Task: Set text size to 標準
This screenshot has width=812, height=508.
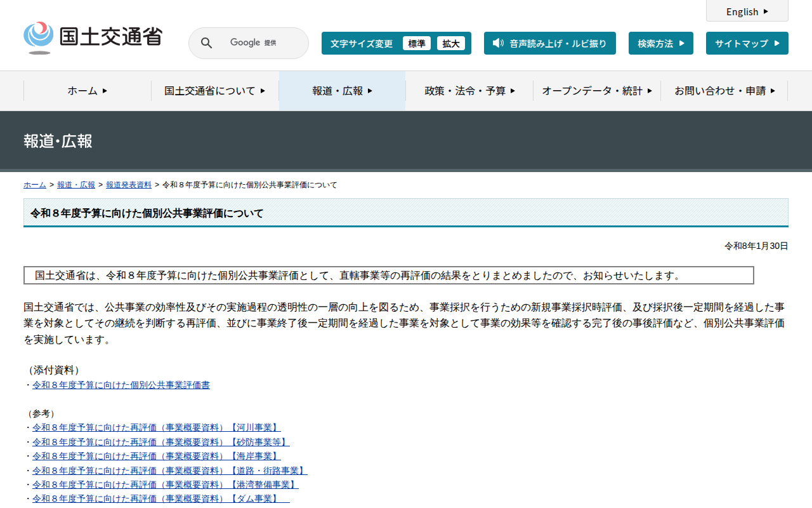Action: pyautogui.click(x=416, y=43)
